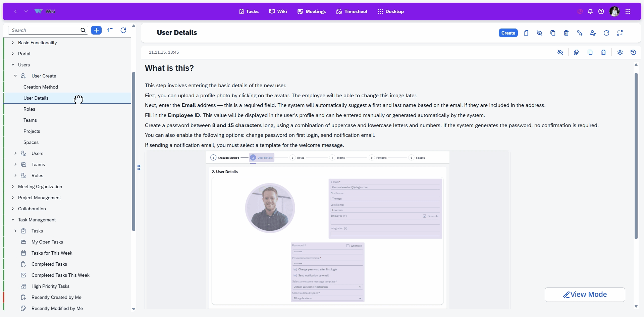
Task: Click the trash delete icon in page header
Action: (566, 33)
